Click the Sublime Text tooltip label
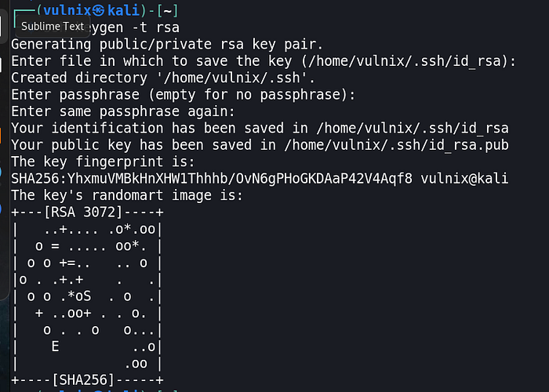The image size is (549, 392). pos(53,26)
